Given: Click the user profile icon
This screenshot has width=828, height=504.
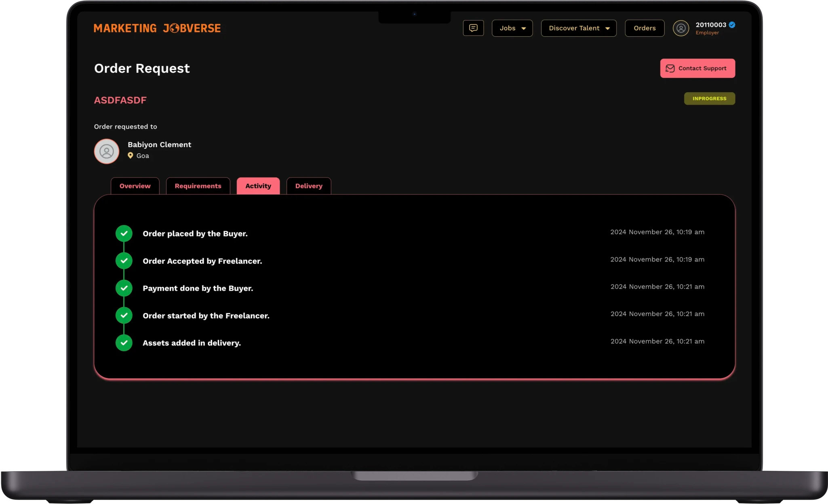Looking at the screenshot, I should point(681,28).
